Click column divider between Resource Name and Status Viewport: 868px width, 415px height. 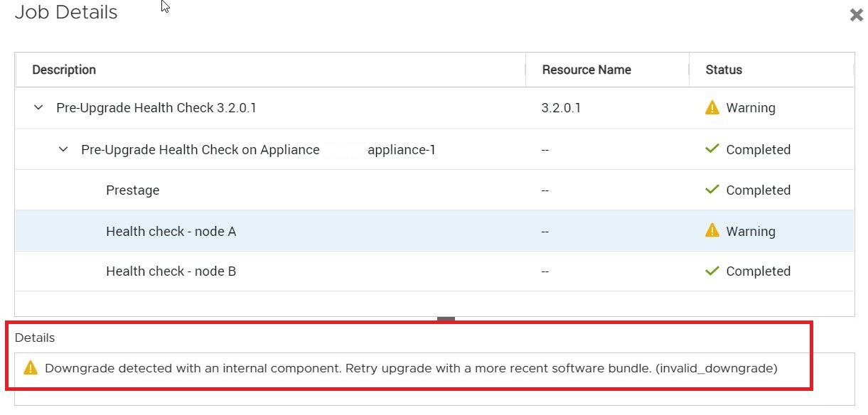pyautogui.click(x=689, y=70)
